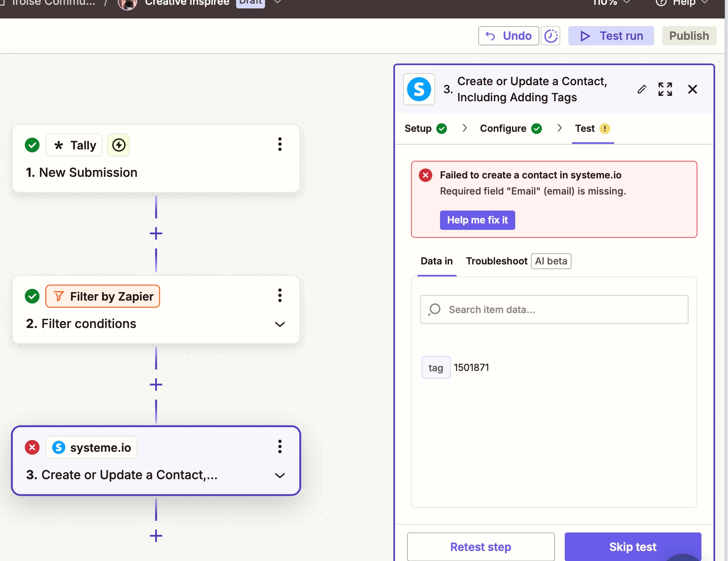Click the AI beta badge
The width and height of the screenshot is (728, 561).
coord(551,261)
